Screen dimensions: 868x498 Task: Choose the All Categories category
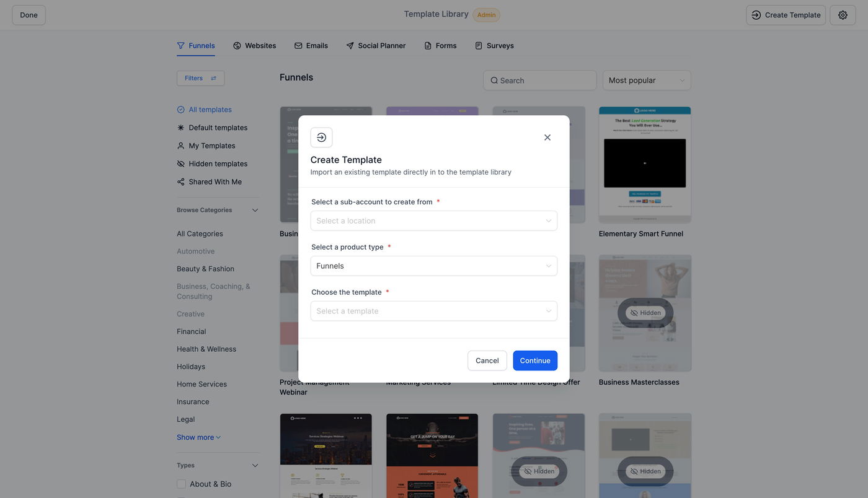(x=200, y=234)
